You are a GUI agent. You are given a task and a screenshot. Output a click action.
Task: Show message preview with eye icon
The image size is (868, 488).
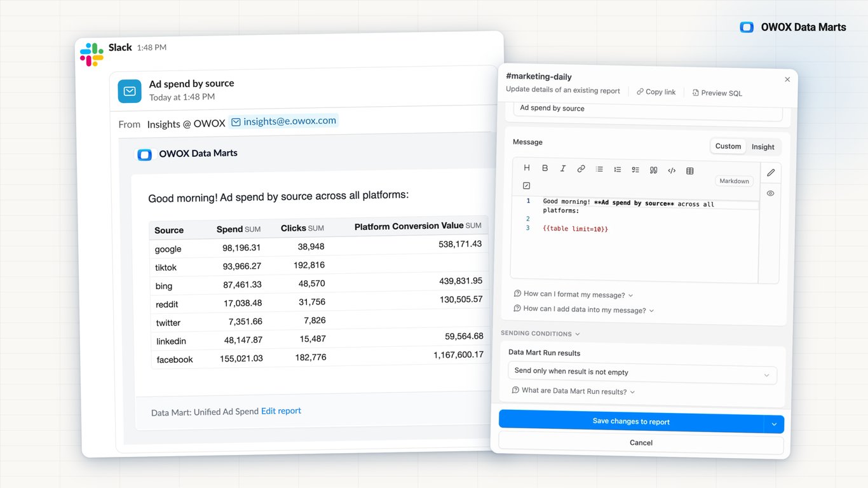point(770,193)
